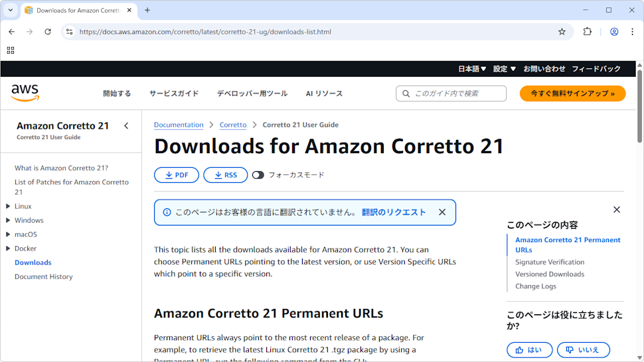The image size is (644, 362).
Task: Click the search magnifier icon in guide search
Action: [406, 93]
